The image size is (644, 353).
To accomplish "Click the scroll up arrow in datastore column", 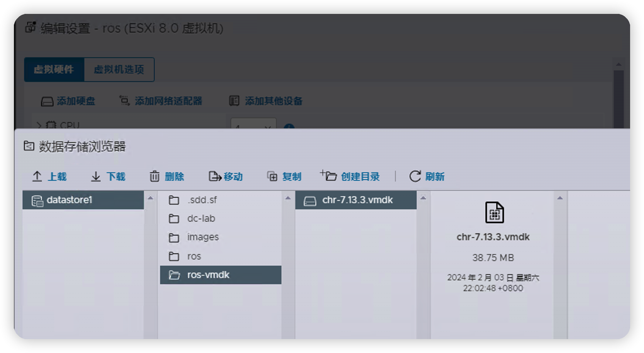I will click(150, 198).
